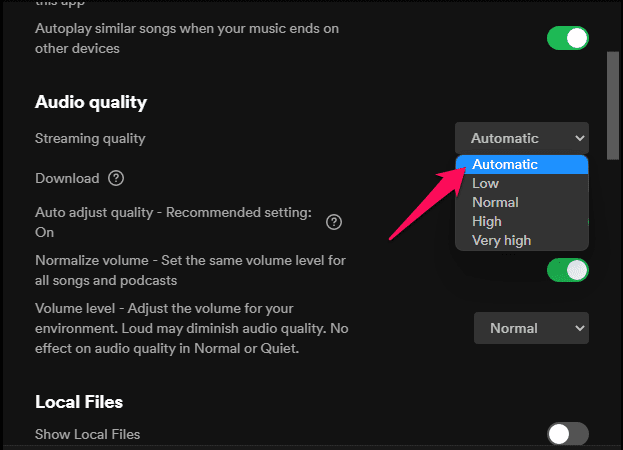Click the Normalize volume description text
Screen dimensions: 623x450
[190, 270]
